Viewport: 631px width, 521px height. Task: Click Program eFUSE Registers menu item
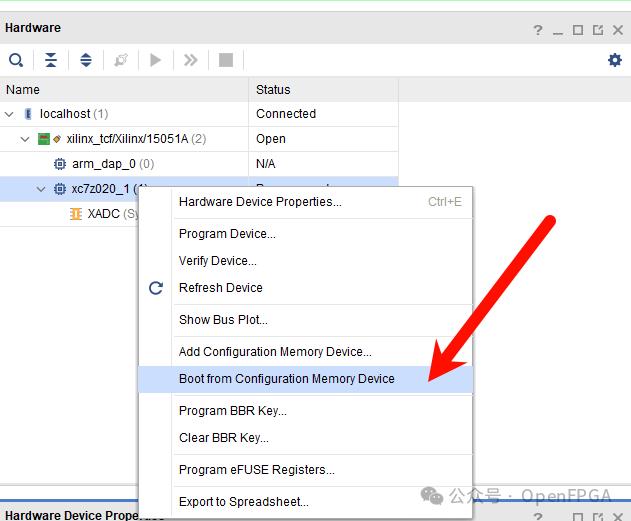coord(256,470)
